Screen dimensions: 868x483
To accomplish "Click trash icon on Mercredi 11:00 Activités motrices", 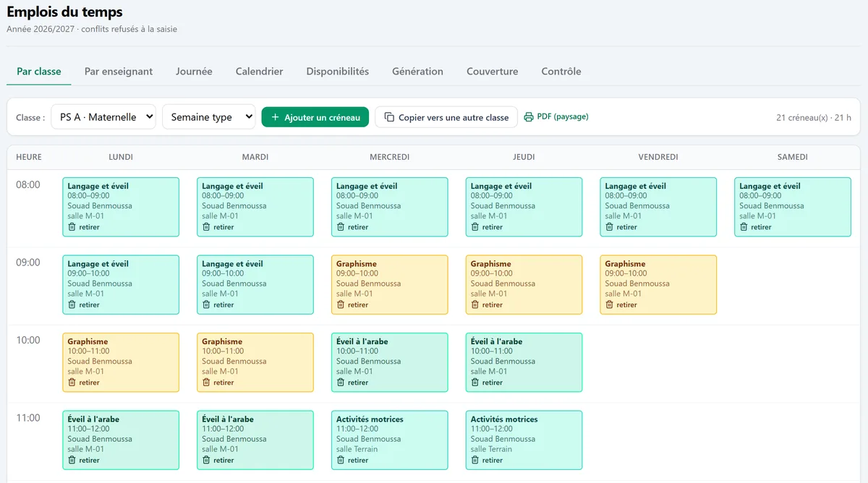I will click(x=341, y=460).
